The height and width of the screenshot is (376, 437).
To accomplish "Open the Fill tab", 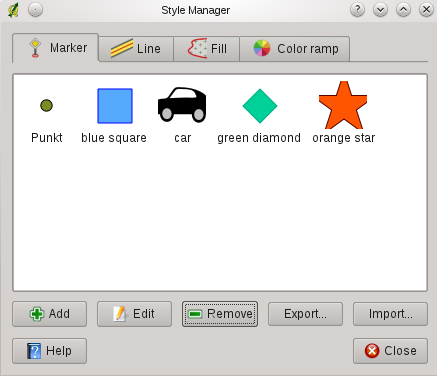I will [207, 49].
